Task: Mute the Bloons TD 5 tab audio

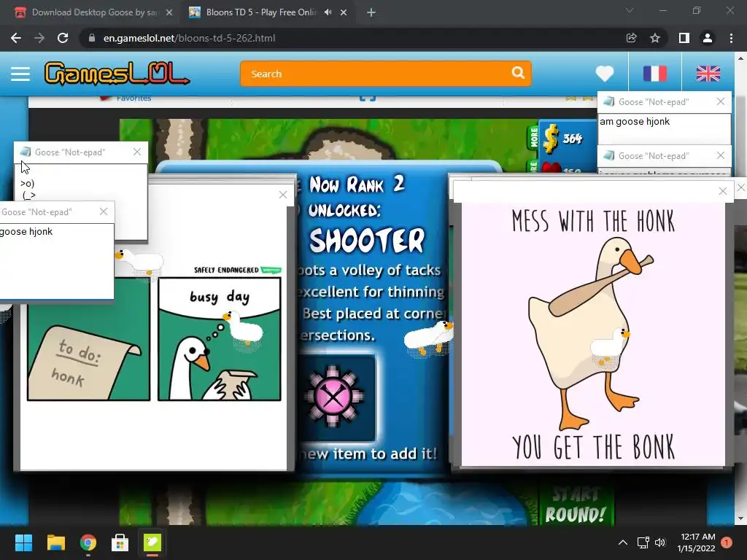Action: (328, 12)
